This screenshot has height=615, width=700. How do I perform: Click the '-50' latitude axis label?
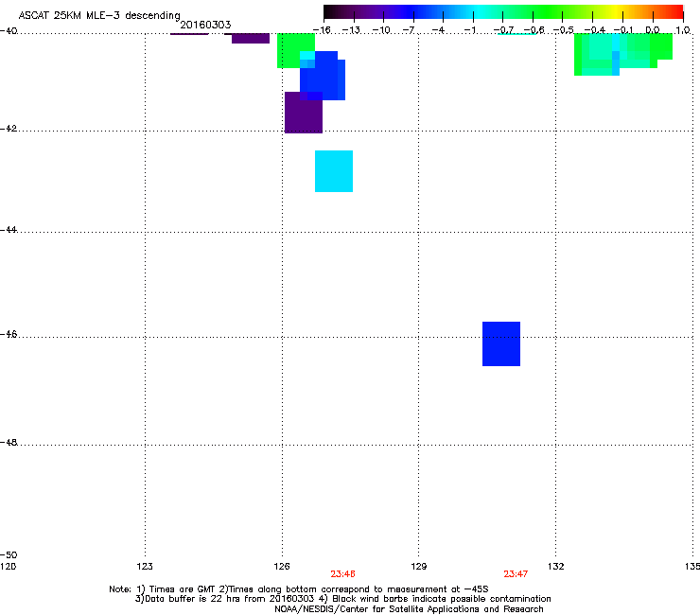[9, 555]
